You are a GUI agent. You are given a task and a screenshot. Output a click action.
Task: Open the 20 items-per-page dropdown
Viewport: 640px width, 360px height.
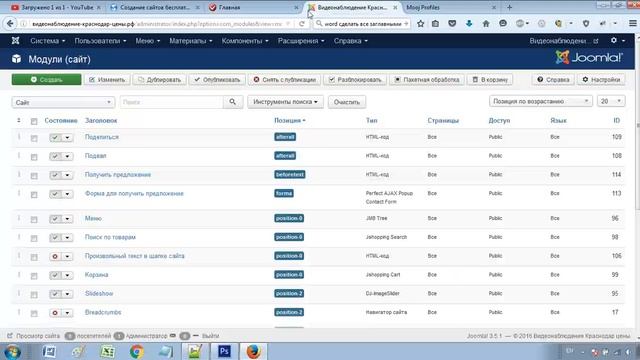(x=611, y=101)
